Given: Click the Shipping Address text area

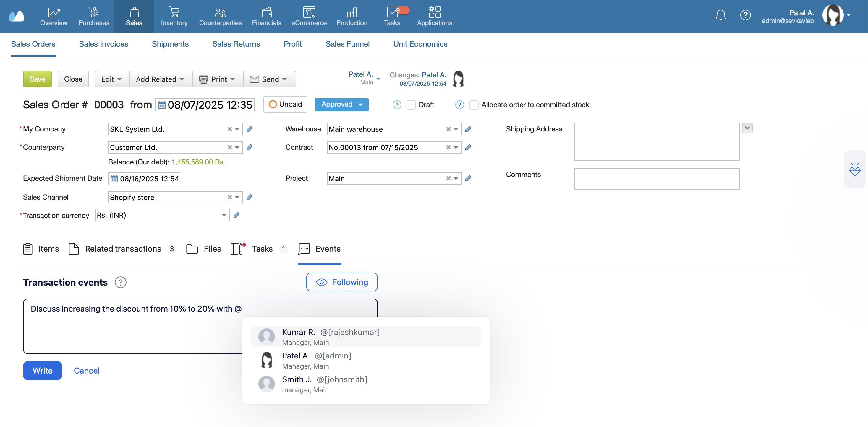Looking at the screenshot, I should coord(656,142).
